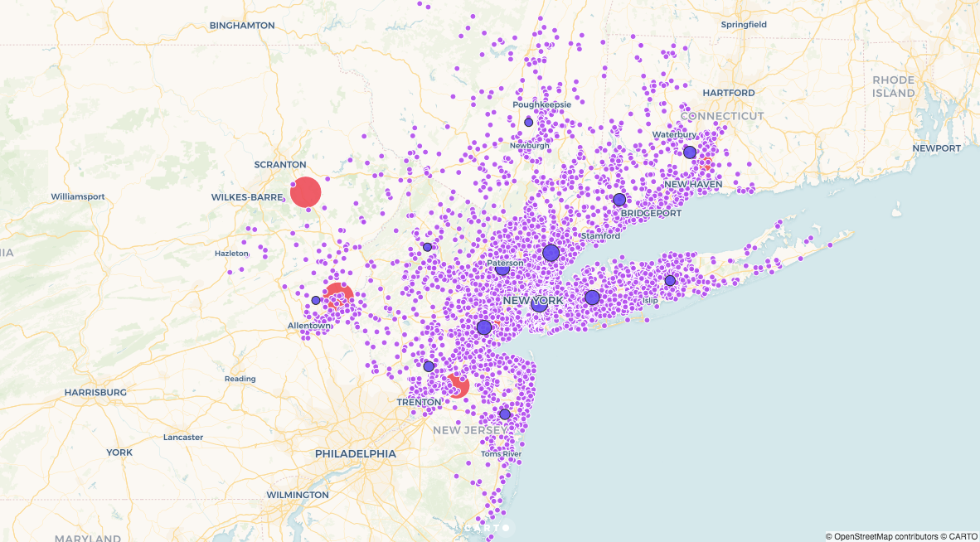The width and height of the screenshot is (980, 542).
Task: Select the red circle marker above Allentown
Action: point(338,298)
